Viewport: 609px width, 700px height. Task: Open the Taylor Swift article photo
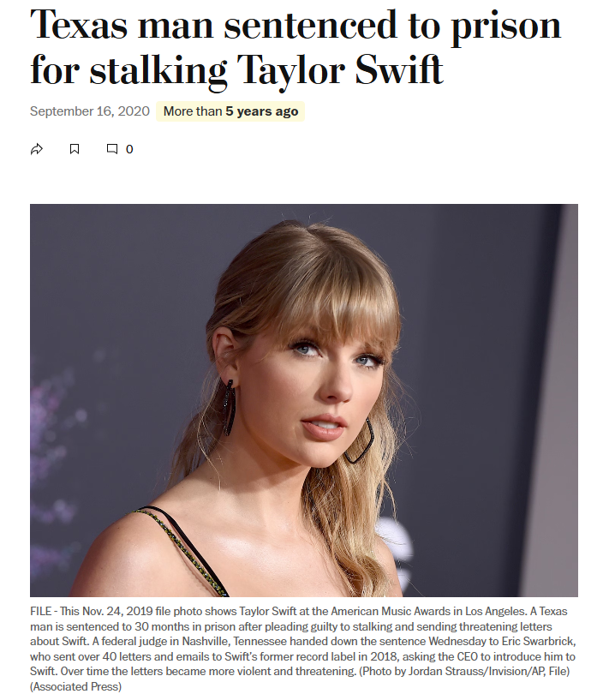[x=304, y=400]
